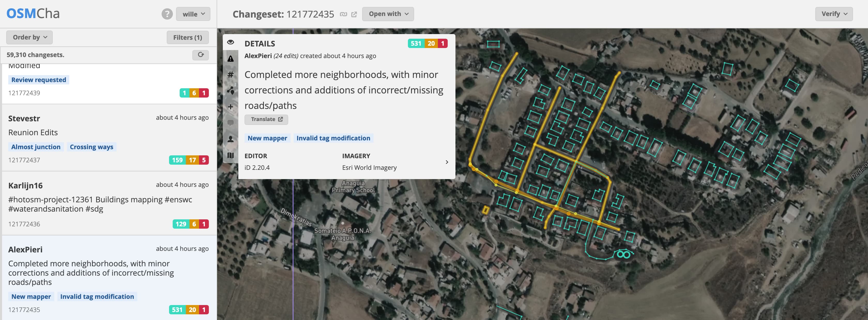Expand the wille user menu
The height and width of the screenshot is (320, 868).
[193, 14]
